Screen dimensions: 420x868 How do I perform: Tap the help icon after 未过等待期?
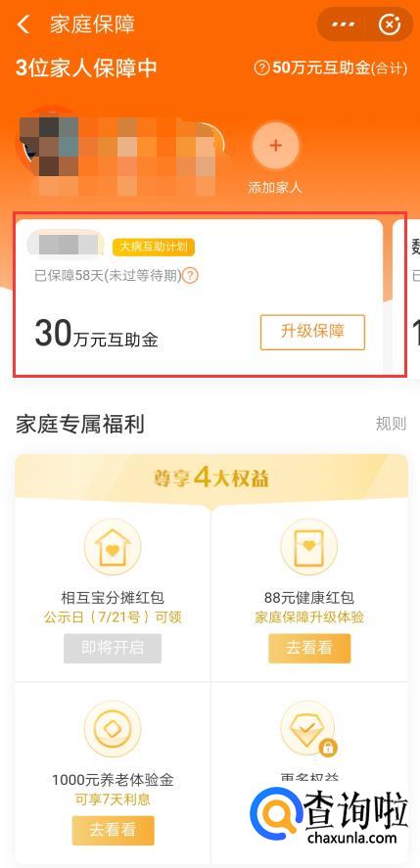(190, 275)
